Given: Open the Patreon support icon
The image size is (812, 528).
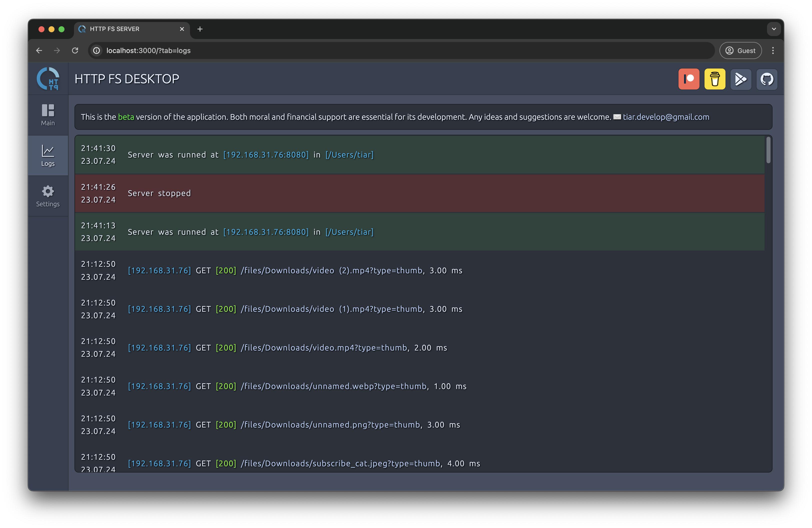Looking at the screenshot, I should click(x=688, y=79).
